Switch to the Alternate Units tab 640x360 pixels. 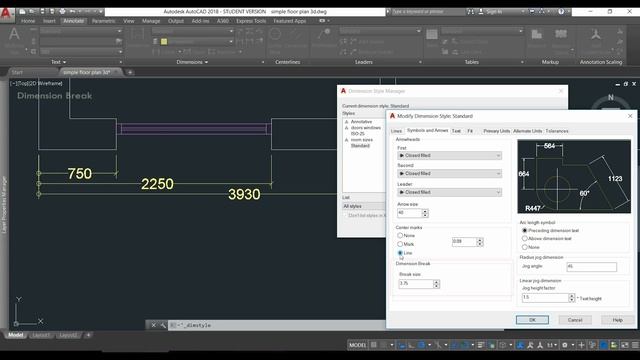coord(528,131)
